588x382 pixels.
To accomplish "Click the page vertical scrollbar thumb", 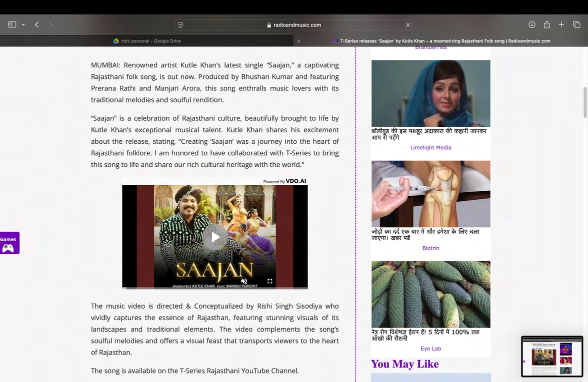I will tap(585, 103).
